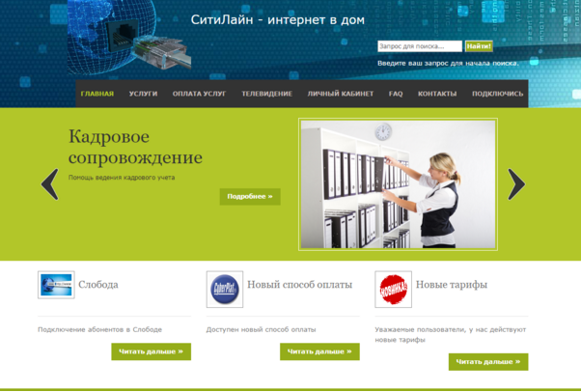Click text Помощь ведения кадрового учета
Image resolution: width=581 pixels, height=392 pixels.
pos(122,178)
